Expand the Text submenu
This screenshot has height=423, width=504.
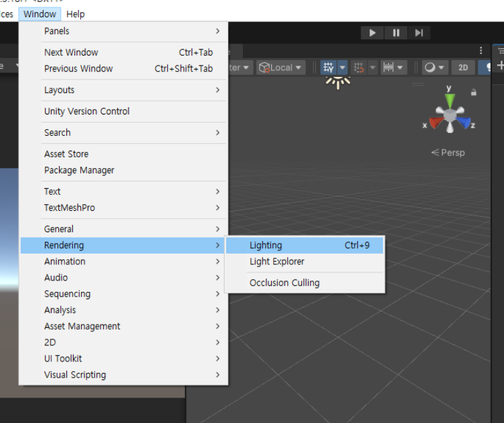coord(124,191)
